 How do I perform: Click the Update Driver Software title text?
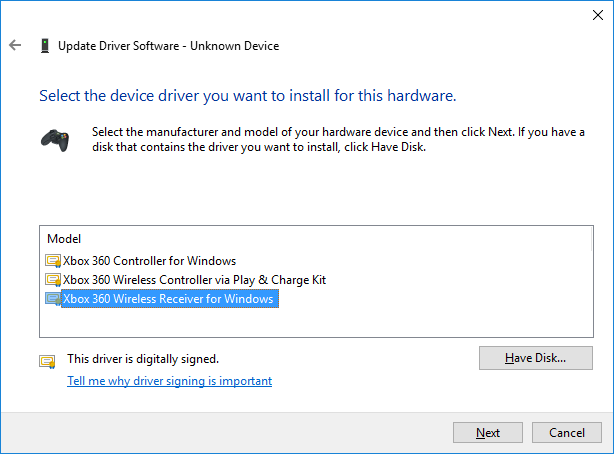coord(168,46)
